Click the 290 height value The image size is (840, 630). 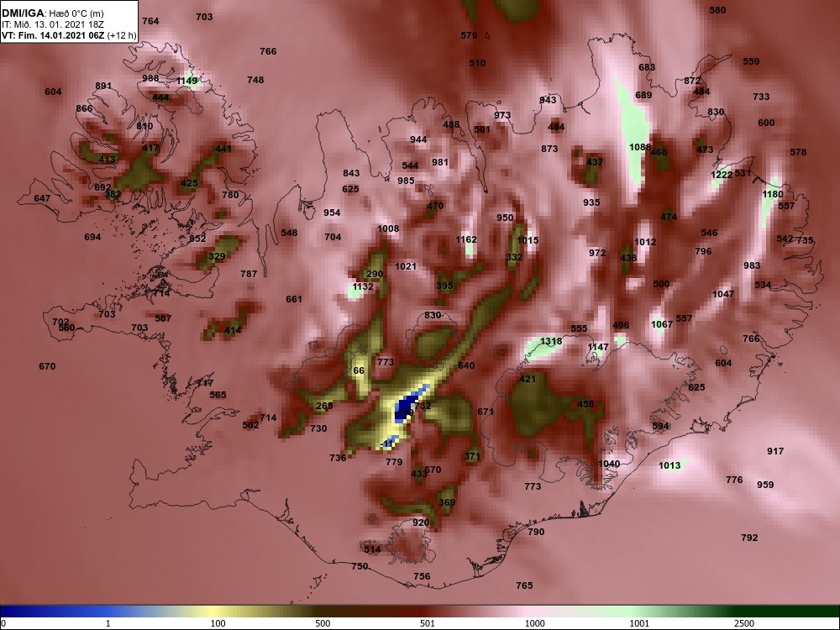[x=375, y=275]
